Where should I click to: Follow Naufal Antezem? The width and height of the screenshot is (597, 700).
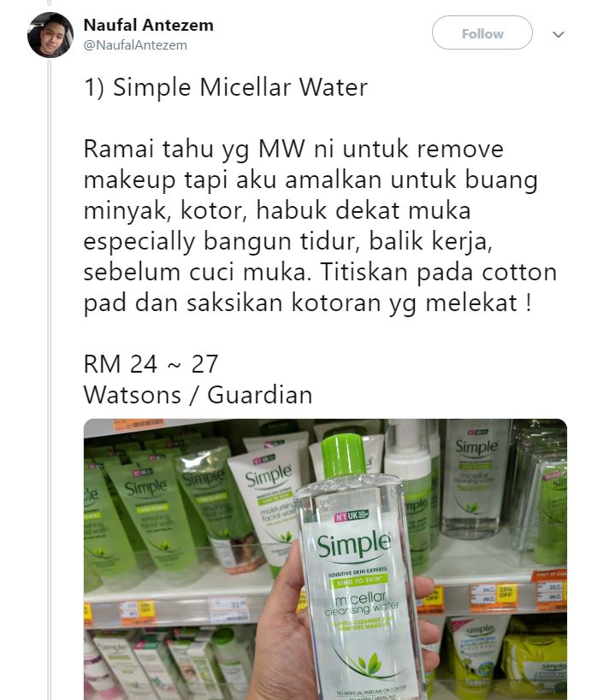[x=482, y=33]
